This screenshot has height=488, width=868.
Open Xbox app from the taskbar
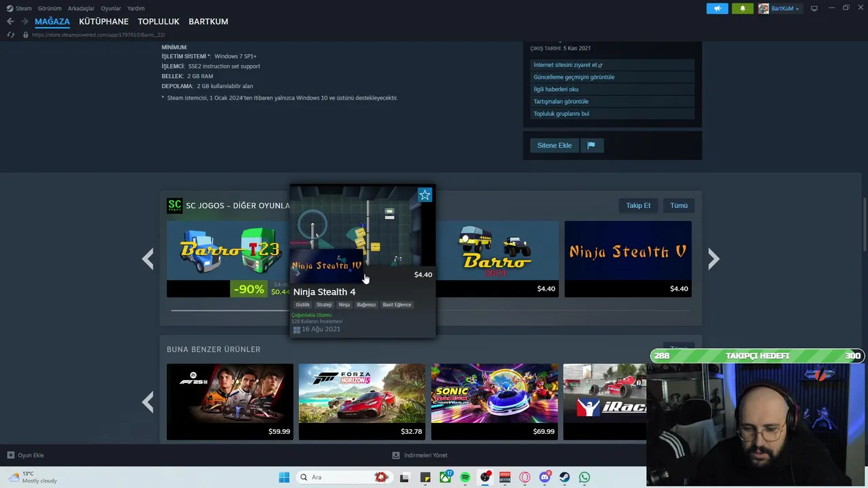click(446, 477)
